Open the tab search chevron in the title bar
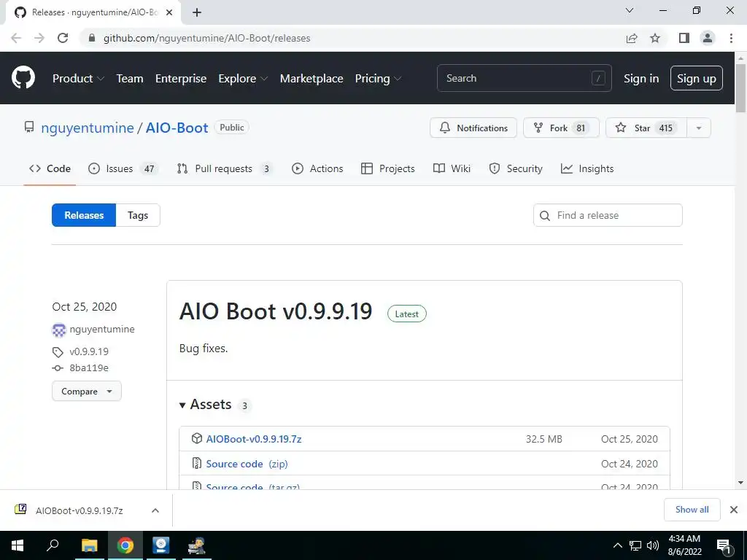 (x=630, y=10)
